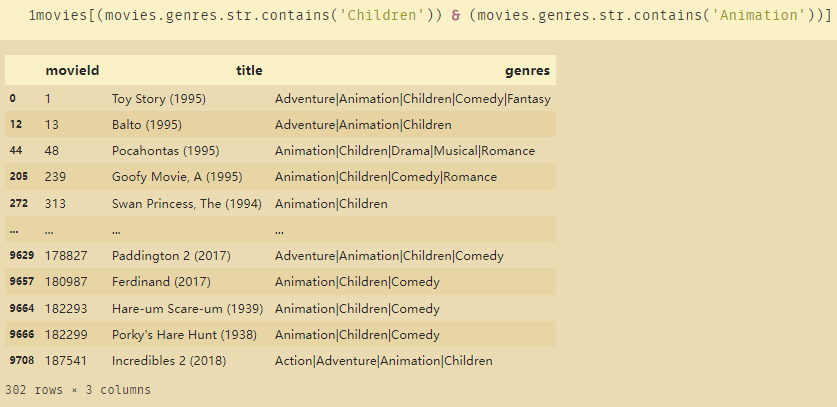This screenshot has width=837, height=407.
Task: Click row index 12
Action: pyautogui.click(x=16, y=124)
